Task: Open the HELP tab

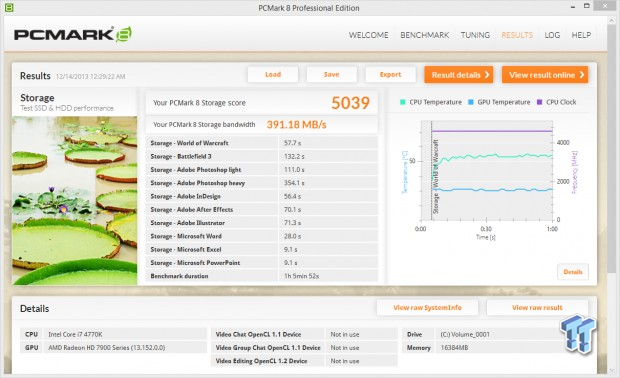Action: pyautogui.click(x=581, y=35)
